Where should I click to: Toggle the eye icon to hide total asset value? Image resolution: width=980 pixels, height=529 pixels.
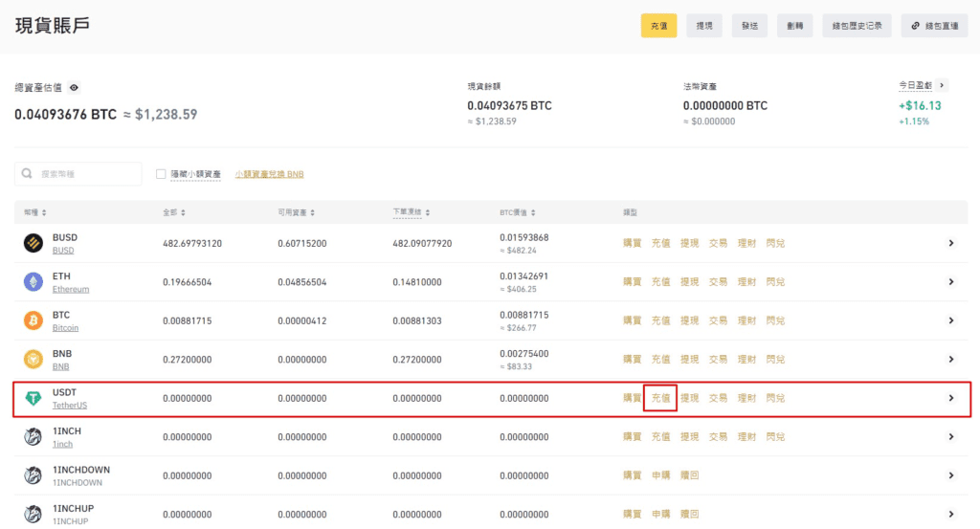click(74, 87)
